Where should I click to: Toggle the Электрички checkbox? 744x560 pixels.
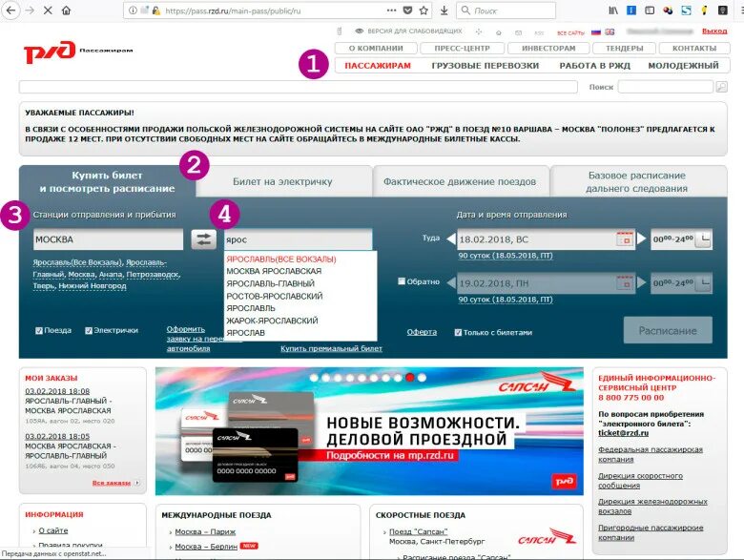[89, 330]
